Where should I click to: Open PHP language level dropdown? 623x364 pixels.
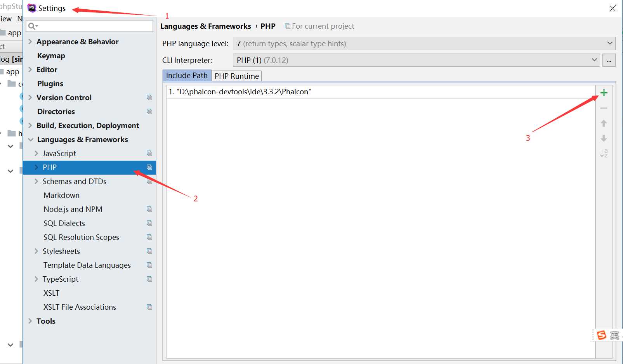pos(424,43)
